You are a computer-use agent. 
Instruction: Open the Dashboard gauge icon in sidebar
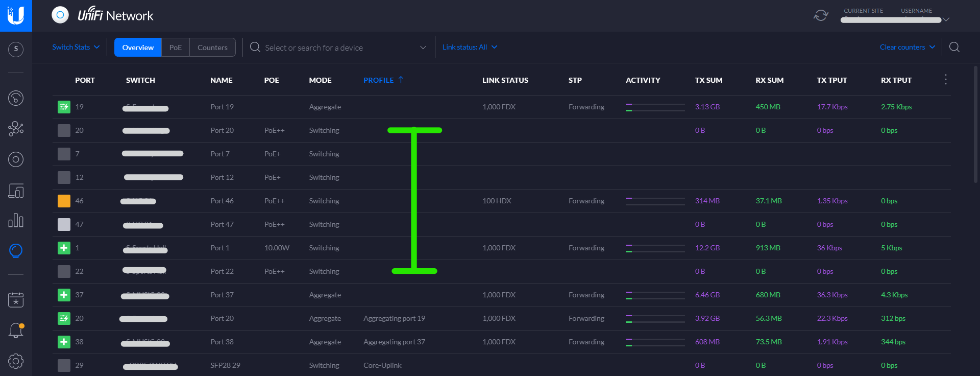pos(16,98)
